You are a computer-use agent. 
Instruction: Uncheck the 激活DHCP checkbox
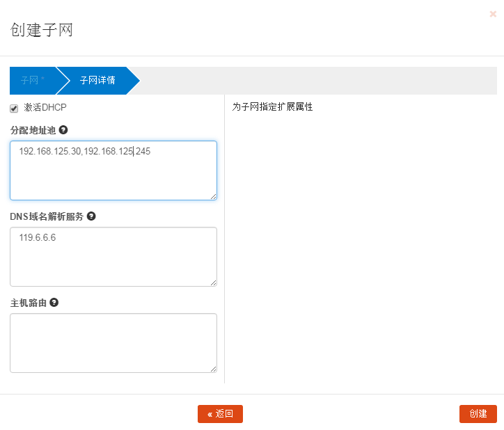tap(14, 109)
